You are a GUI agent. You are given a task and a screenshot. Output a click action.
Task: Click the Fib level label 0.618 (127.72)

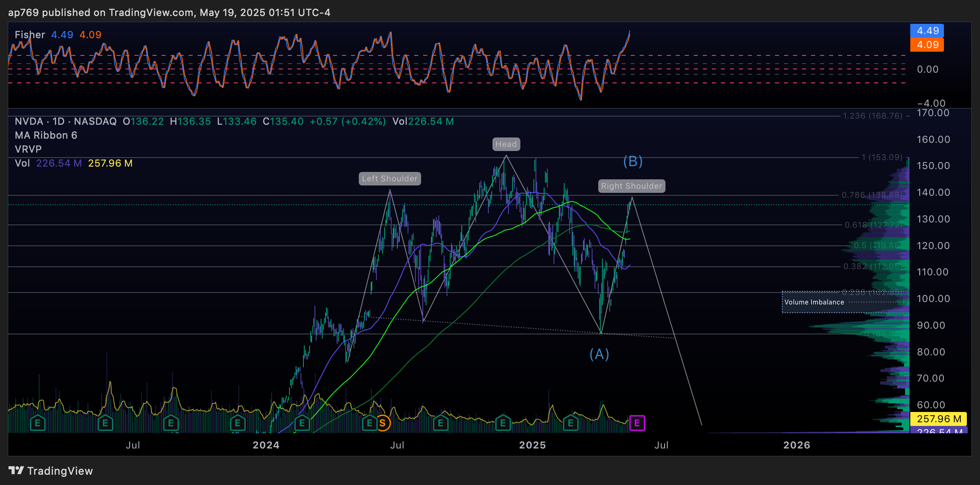click(874, 225)
